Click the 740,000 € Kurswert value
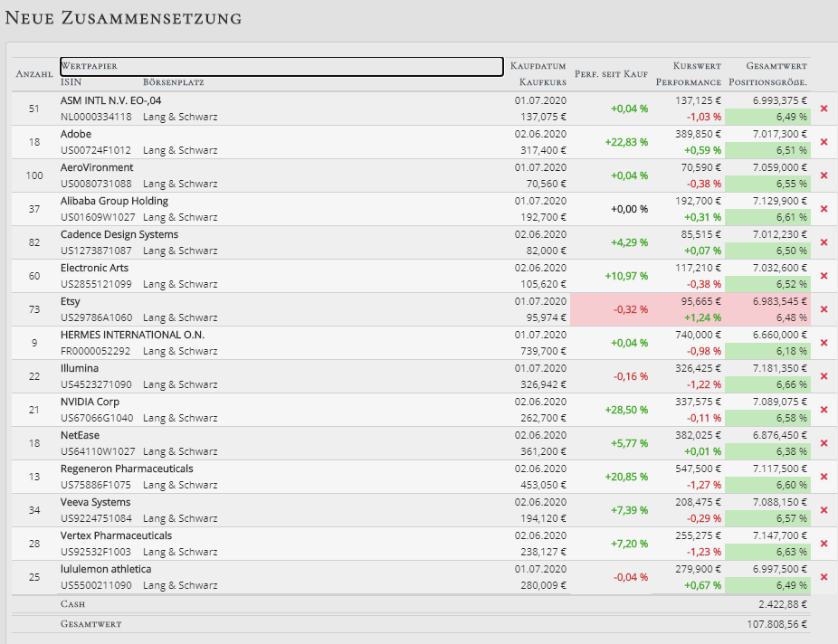The image size is (838, 644). click(x=698, y=335)
